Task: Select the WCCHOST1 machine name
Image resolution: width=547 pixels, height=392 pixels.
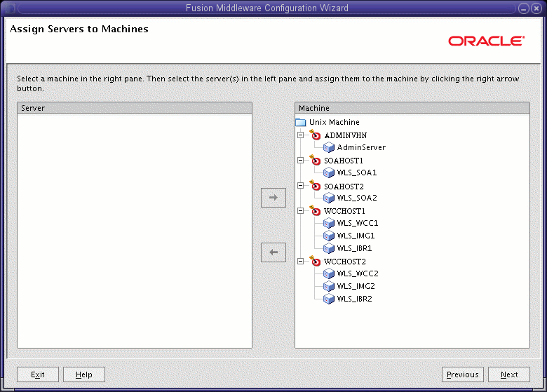Action: [x=344, y=211]
